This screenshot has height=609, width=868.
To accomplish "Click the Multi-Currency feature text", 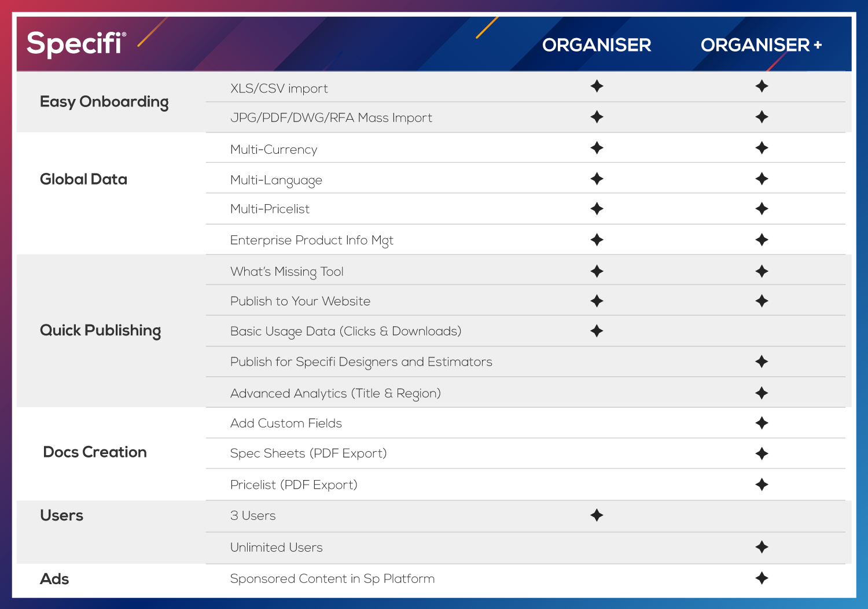I will tap(274, 149).
